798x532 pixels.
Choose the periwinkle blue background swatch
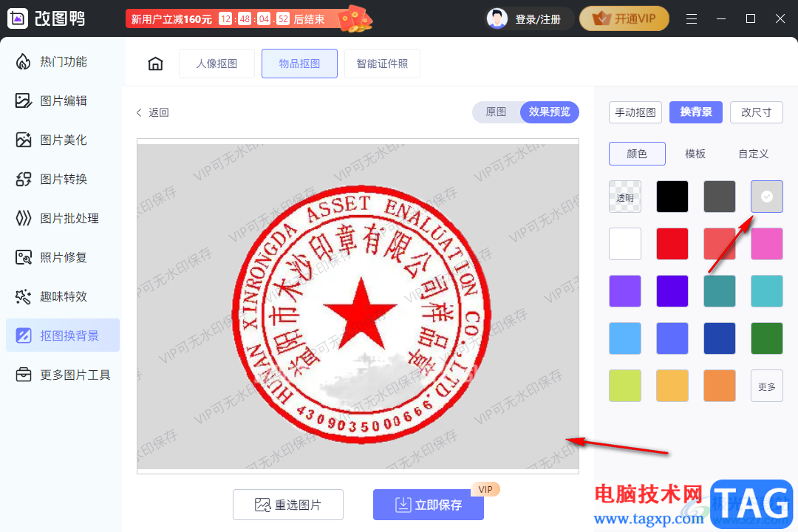(x=672, y=338)
